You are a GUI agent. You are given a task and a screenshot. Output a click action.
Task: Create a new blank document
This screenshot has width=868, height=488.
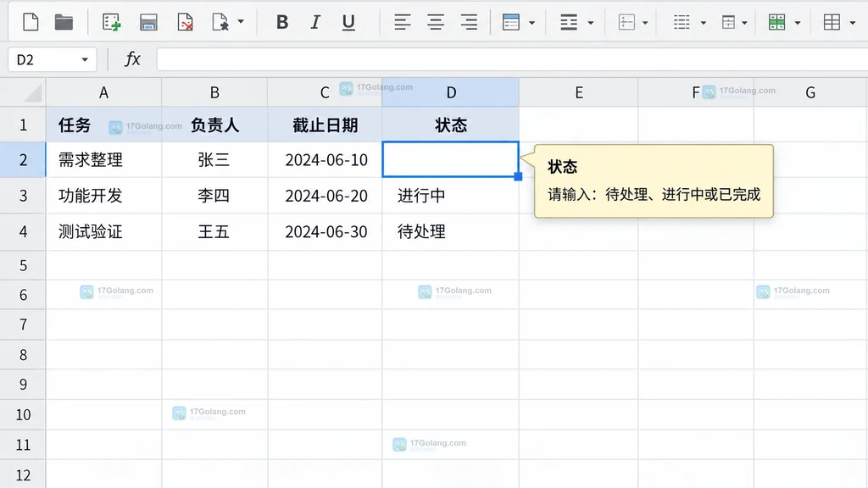31,23
